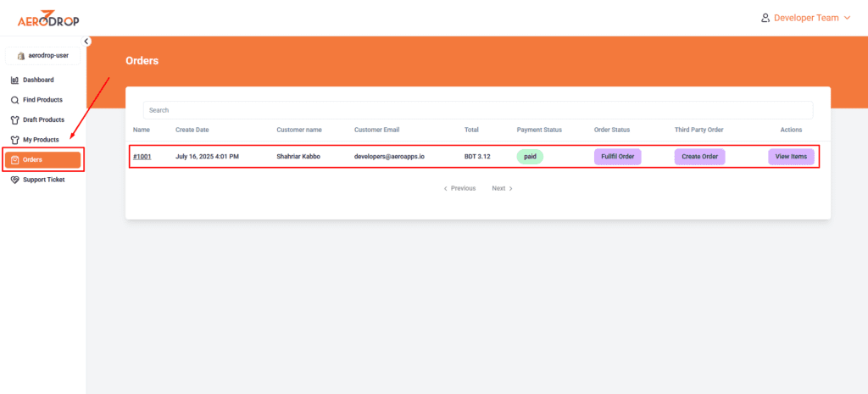Image resolution: width=868 pixels, height=394 pixels.
Task: Collapse the sidebar with the arrow button
Action: point(86,42)
